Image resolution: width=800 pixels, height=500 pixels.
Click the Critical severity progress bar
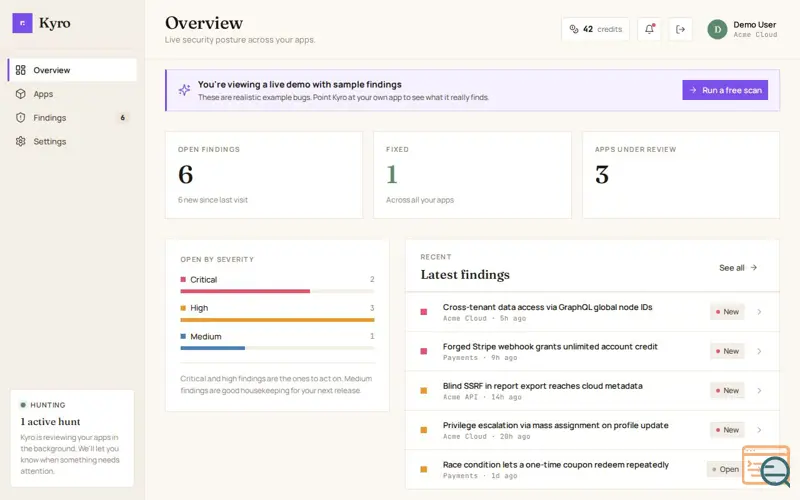[x=277, y=291]
